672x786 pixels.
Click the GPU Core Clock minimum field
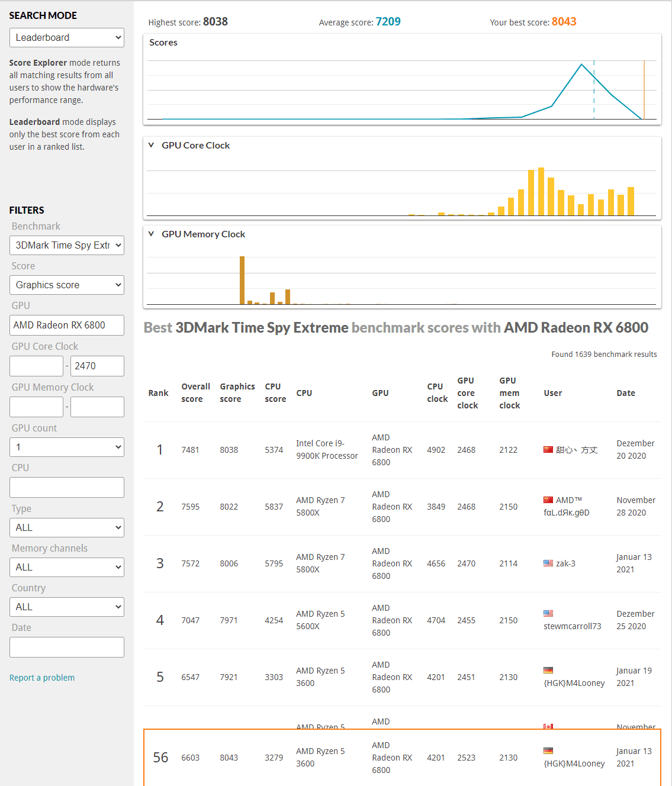tap(36, 366)
